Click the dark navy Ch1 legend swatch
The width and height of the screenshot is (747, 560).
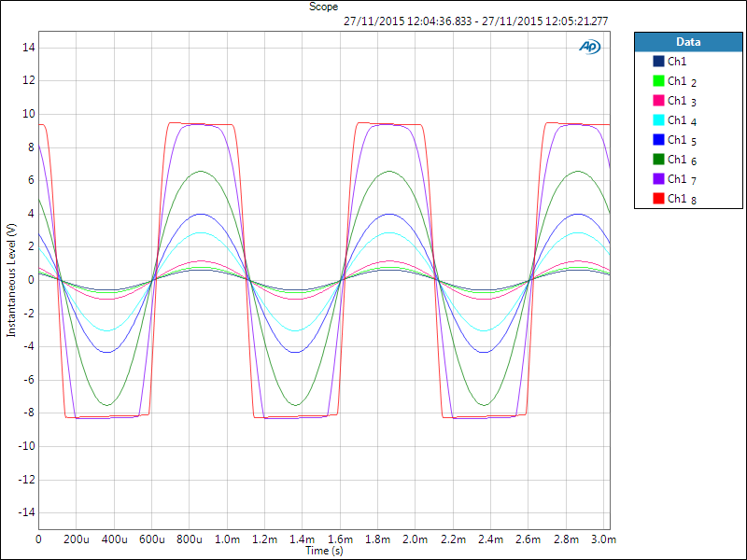(x=658, y=62)
